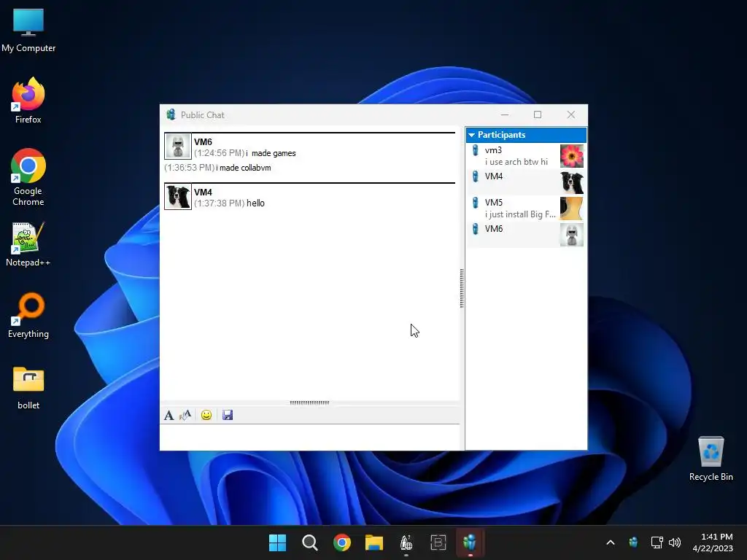Click the horizontal splitter above the formatting toolbar

tap(309, 402)
